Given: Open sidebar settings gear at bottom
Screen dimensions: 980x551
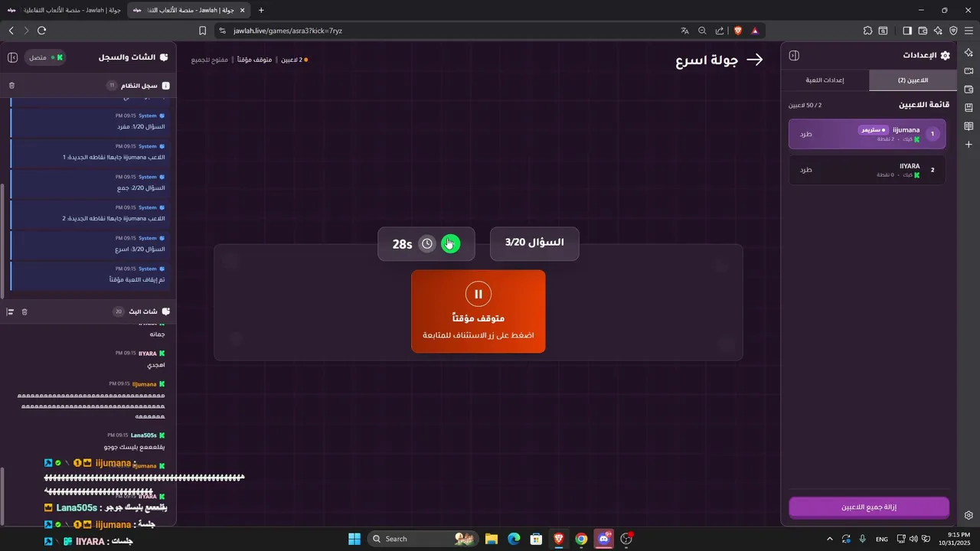Looking at the screenshot, I should click(x=969, y=515).
